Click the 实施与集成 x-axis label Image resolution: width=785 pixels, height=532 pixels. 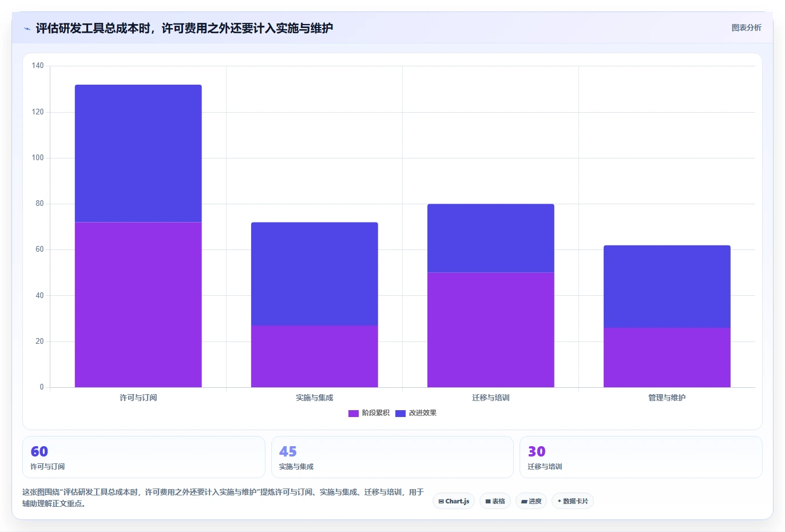click(x=315, y=398)
